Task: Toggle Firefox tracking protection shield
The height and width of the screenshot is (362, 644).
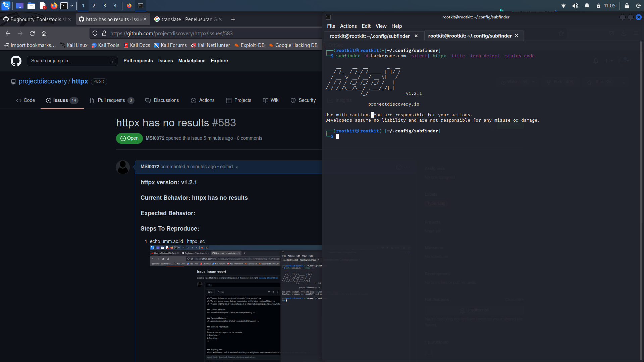Action: click(95, 33)
